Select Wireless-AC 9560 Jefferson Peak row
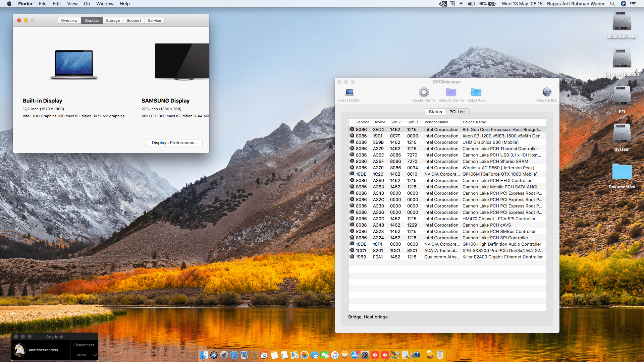This screenshot has height=362, width=644. (x=447, y=168)
